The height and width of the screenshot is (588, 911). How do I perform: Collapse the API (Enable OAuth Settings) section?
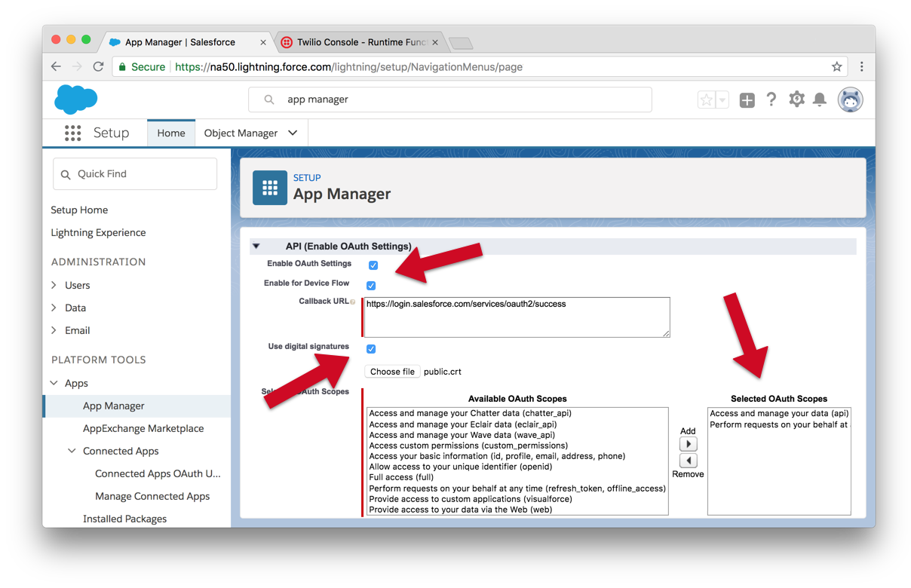click(x=256, y=247)
